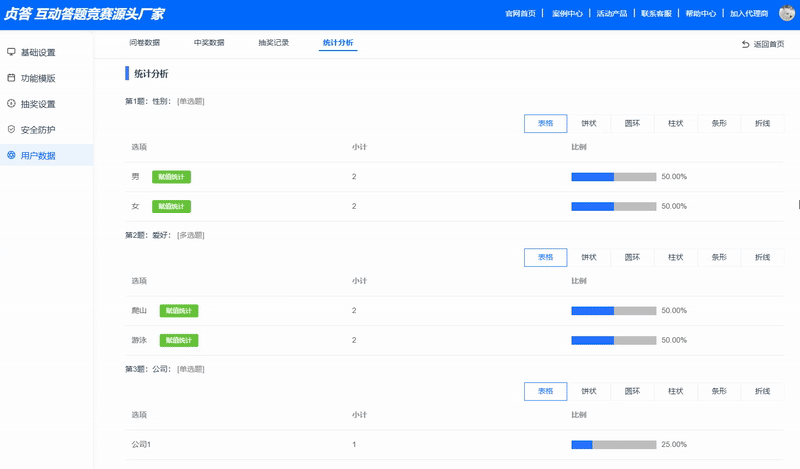Screen dimensions: 800x469
Task: Click the 公司1 25.00% progress bar
Action: click(x=614, y=445)
